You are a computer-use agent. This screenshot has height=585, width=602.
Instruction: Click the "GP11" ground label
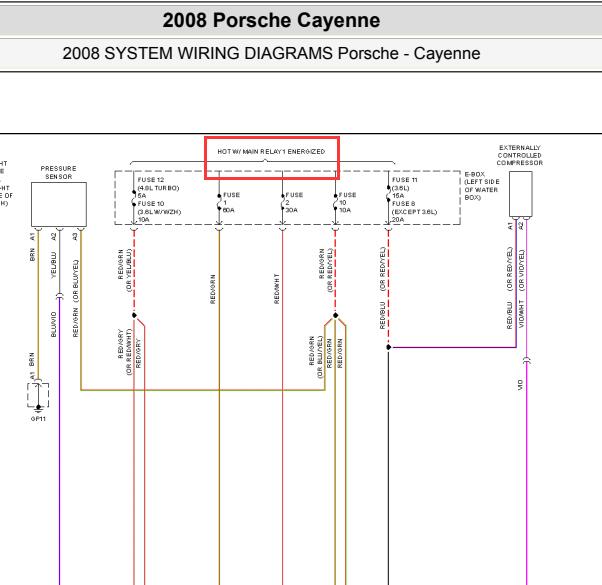coord(38,418)
